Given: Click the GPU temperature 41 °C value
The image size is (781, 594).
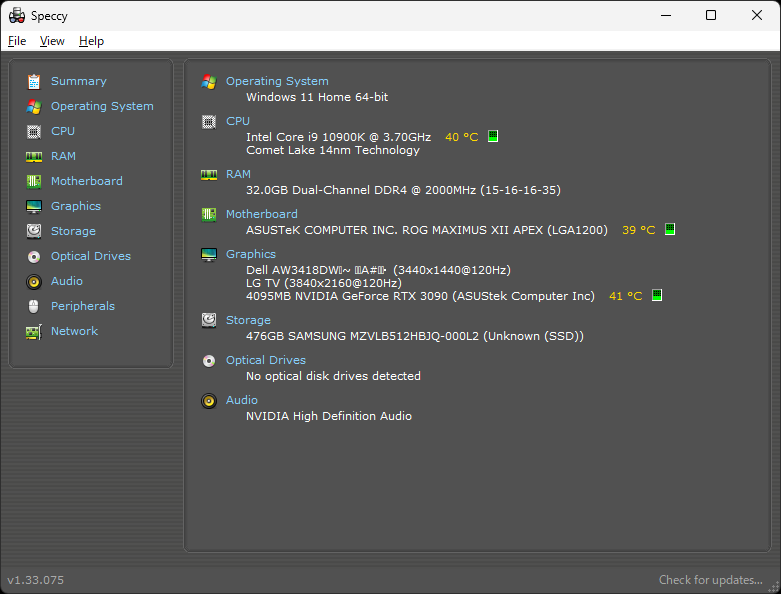Looking at the screenshot, I should (626, 296).
